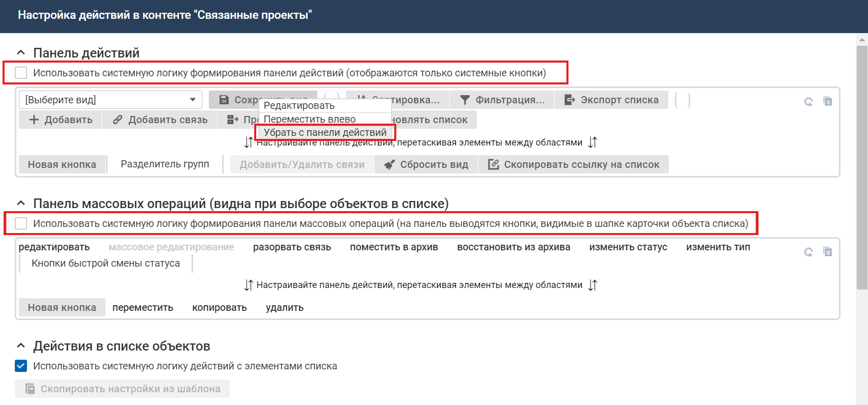Click the export icon on Экспорт списка

click(x=569, y=100)
